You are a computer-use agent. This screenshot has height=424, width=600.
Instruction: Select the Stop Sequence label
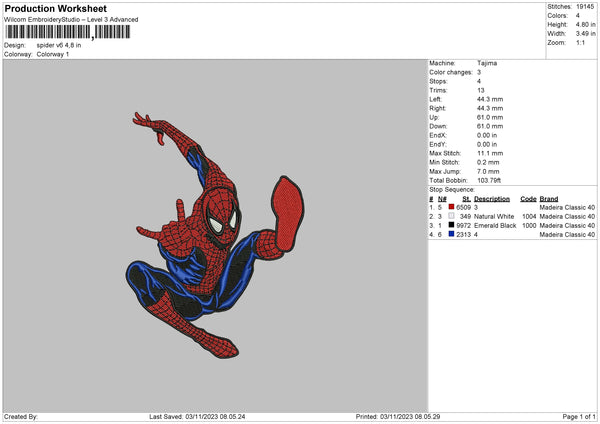[x=451, y=188]
